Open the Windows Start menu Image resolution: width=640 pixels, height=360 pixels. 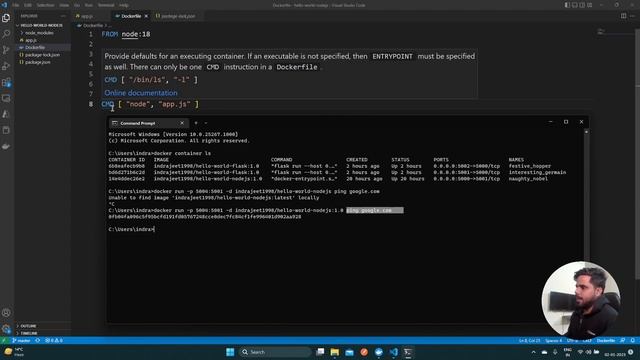click(230, 352)
